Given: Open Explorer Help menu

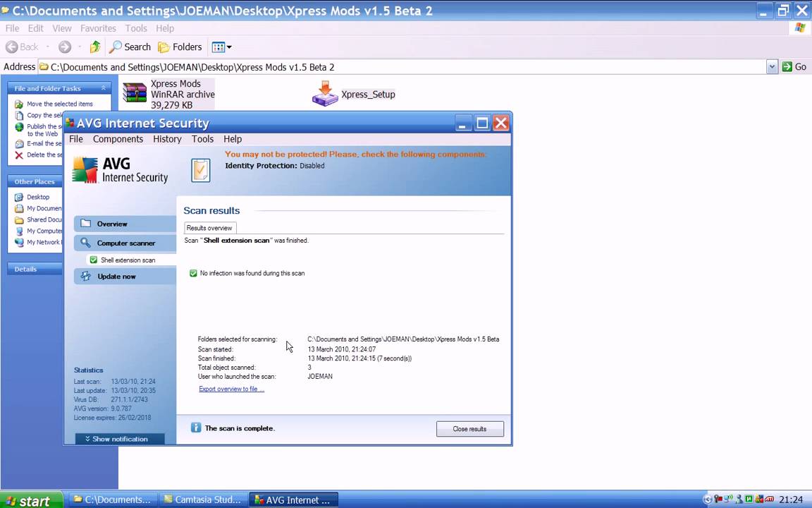Looking at the screenshot, I should coord(165,28).
